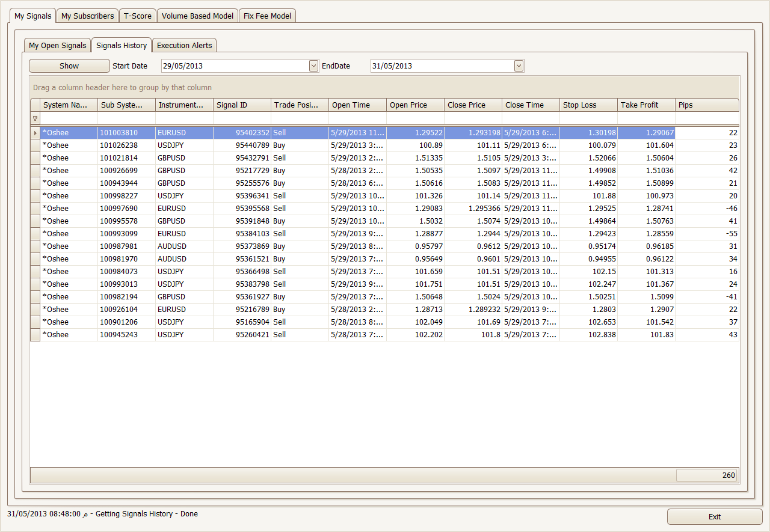Screen dimensions: 770x532
Task: Click stop loss 102.838 cell
Action: pos(588,335)
